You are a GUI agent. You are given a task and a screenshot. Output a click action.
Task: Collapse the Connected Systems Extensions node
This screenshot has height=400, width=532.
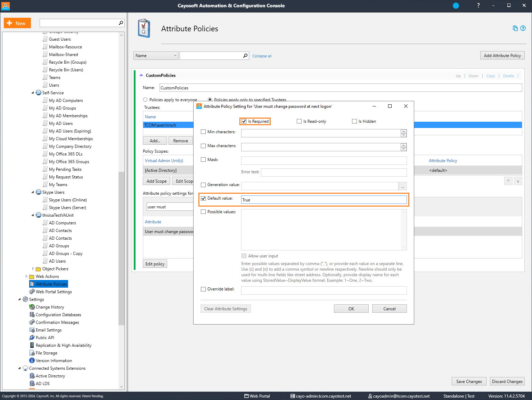[x=20, y=368]
